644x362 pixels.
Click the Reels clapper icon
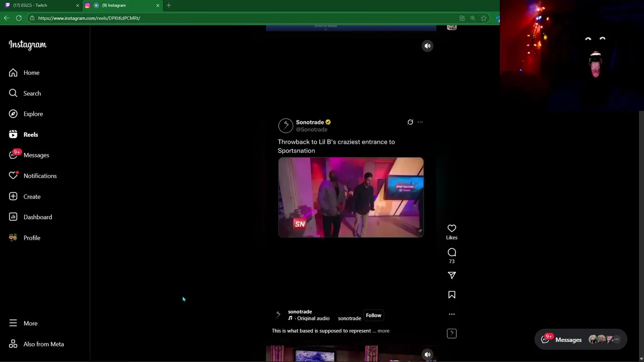(13, 135)
